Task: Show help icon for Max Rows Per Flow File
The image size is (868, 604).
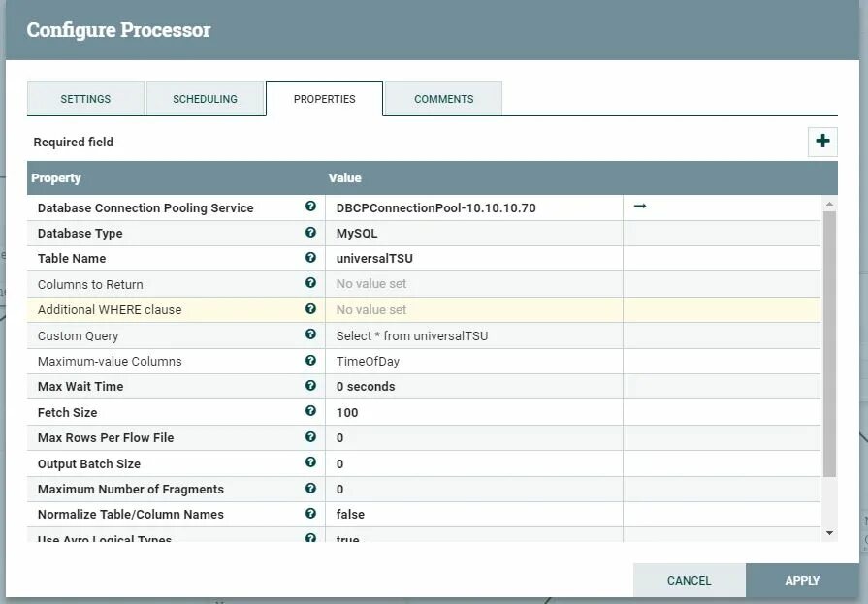Action: point(310,437)
